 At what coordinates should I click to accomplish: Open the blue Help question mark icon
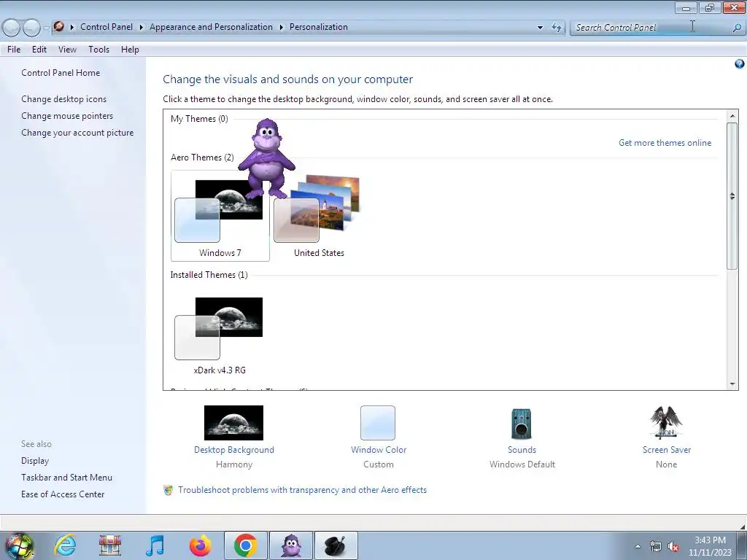tap(740, 64)
